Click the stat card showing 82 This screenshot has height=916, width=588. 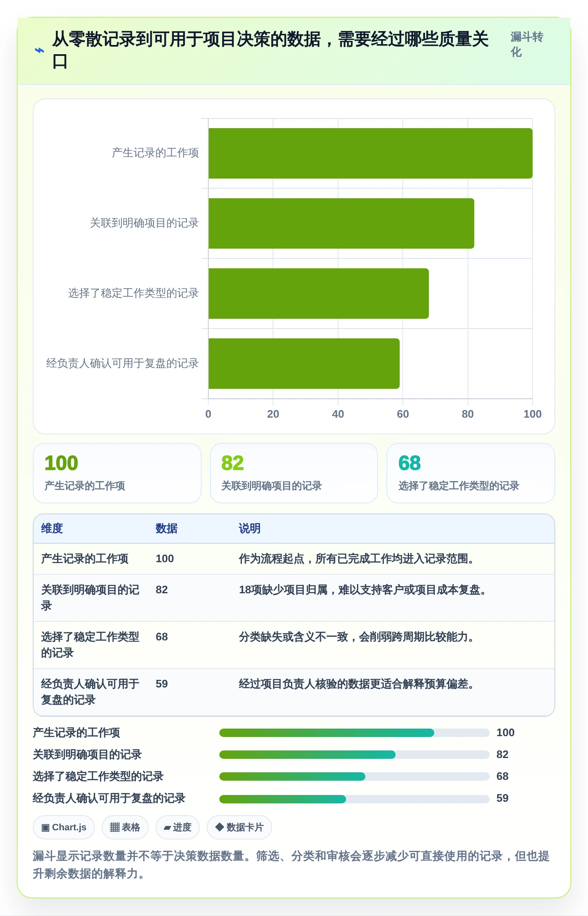(x=294, y=473)
